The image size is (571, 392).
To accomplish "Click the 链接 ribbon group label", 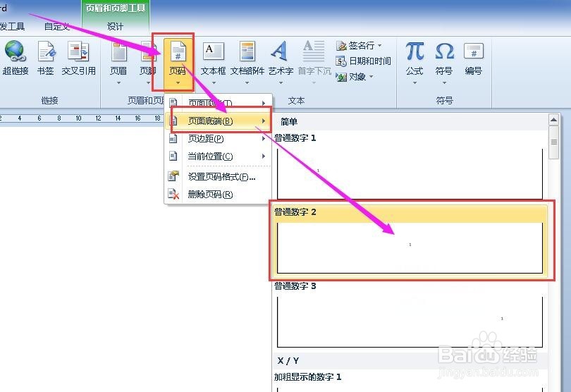I will (49, 101).
